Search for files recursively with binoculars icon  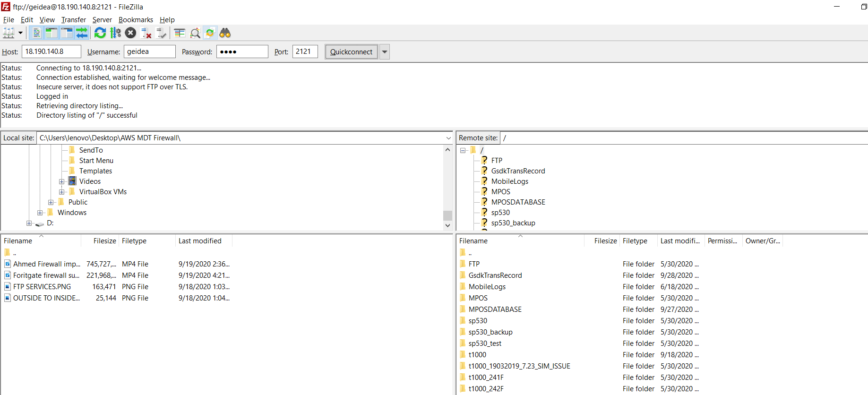[225, 33]
